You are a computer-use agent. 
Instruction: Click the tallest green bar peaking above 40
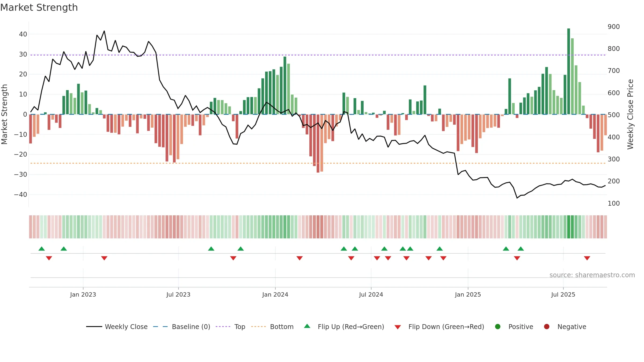tap(569, 71)
